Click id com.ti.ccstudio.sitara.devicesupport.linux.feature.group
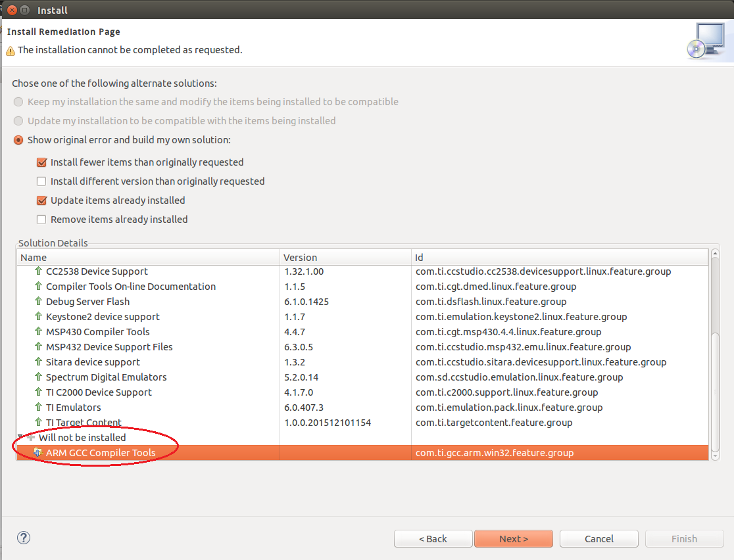This screenshot has height=560, width=734. click(541, 362)
